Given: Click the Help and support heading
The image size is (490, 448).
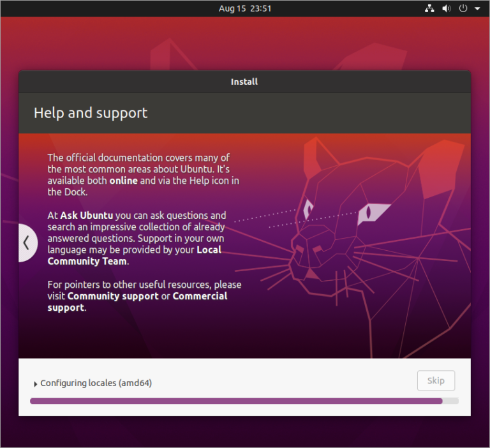Looking at the screenshot, I should point(91,113).
